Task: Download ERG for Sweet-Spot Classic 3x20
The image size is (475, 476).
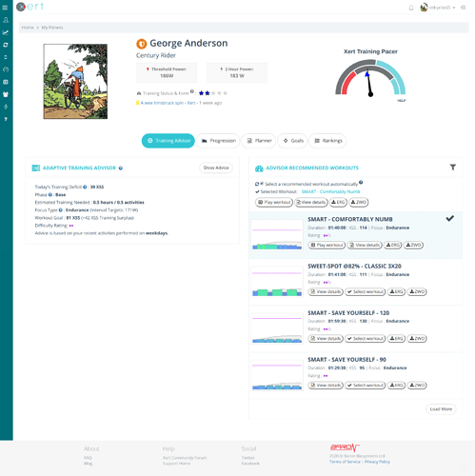Action: pos(396,291)
